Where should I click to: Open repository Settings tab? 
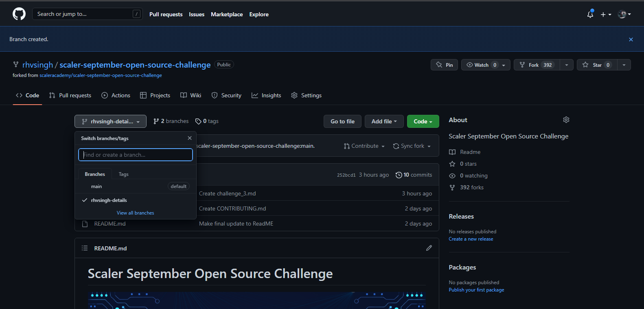click(x=307, y=95)
